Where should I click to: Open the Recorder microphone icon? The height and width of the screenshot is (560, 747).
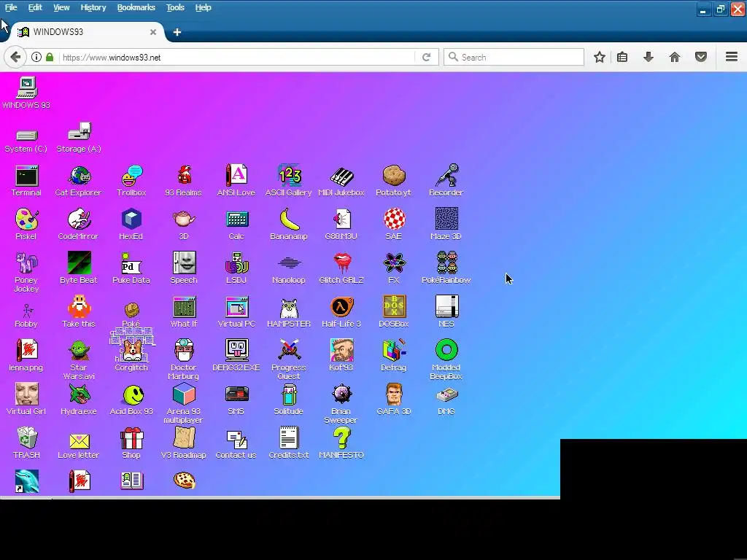[x=446, y=181]
